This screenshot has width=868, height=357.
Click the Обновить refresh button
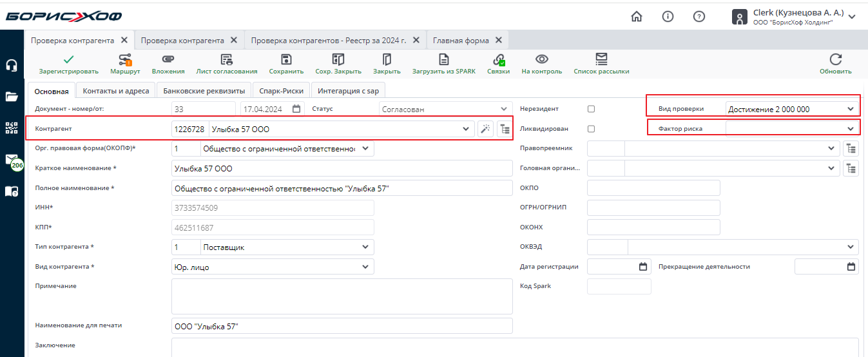(835, 63)
